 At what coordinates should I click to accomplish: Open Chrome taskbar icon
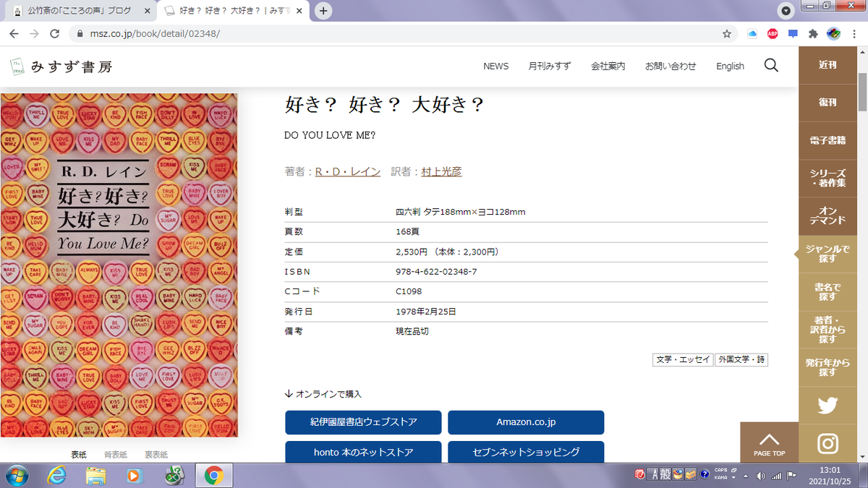(x=213, y=476)
